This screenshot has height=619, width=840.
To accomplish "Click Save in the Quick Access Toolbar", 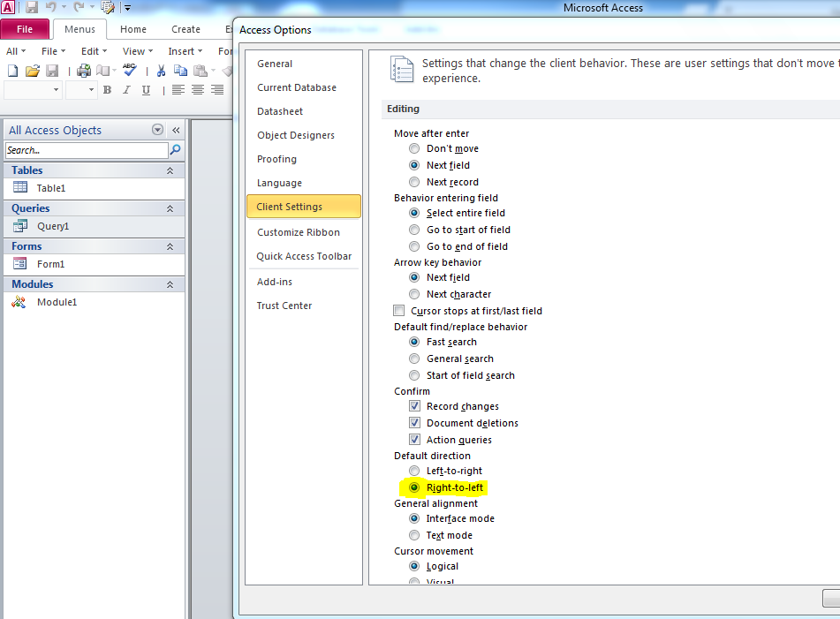I will point(32,7).
